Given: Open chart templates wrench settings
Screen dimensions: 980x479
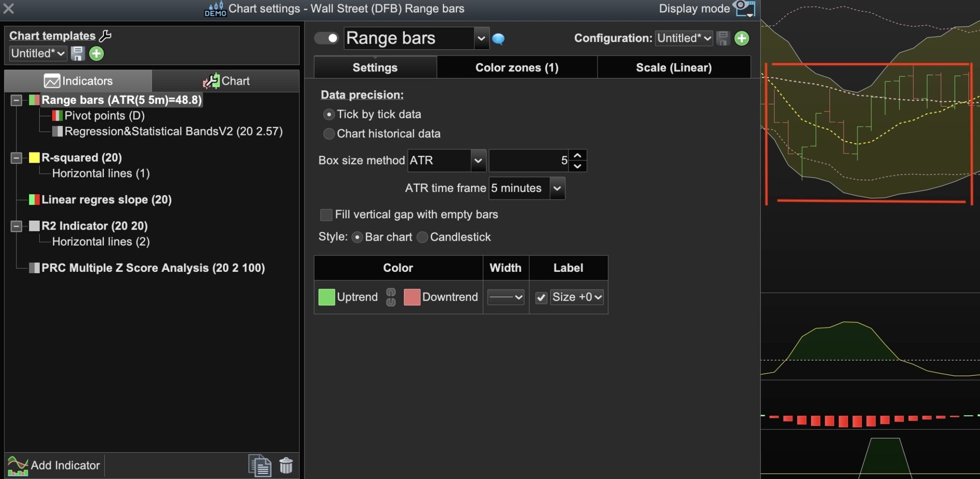Looking at the screenshot, I should (x=105, y=35).
